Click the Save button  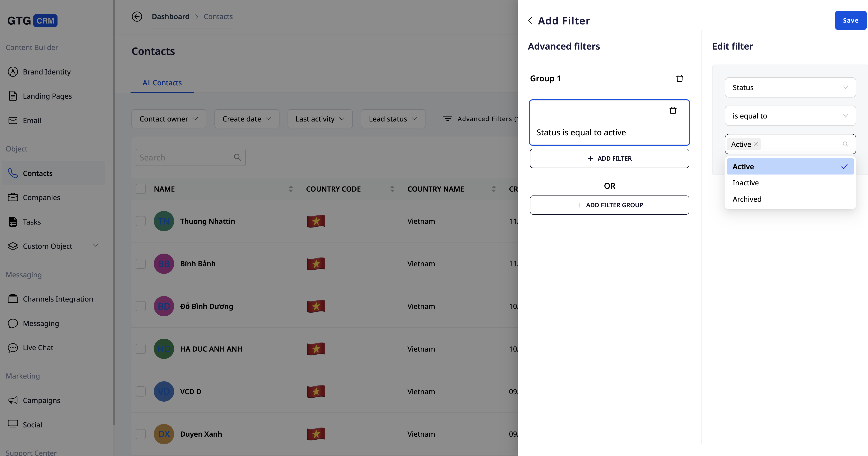(x=850, y=21)
